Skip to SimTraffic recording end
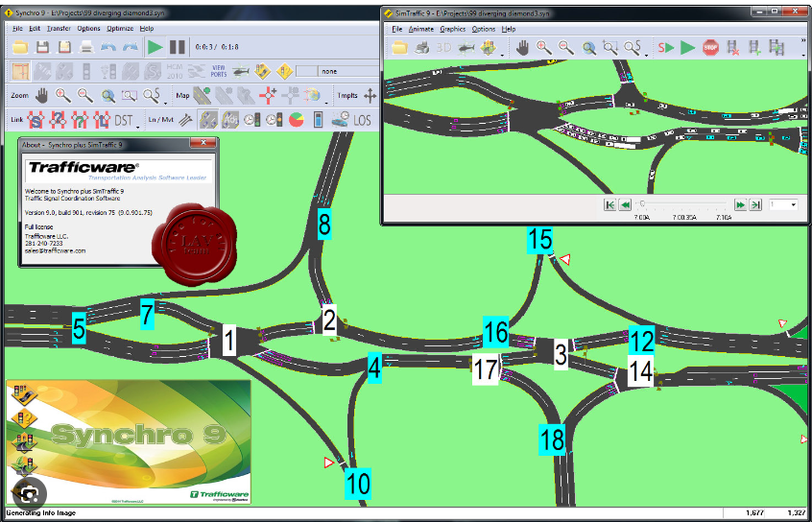Image resolution: width=812 pixels, height=522 pixels. click(756, 205)
